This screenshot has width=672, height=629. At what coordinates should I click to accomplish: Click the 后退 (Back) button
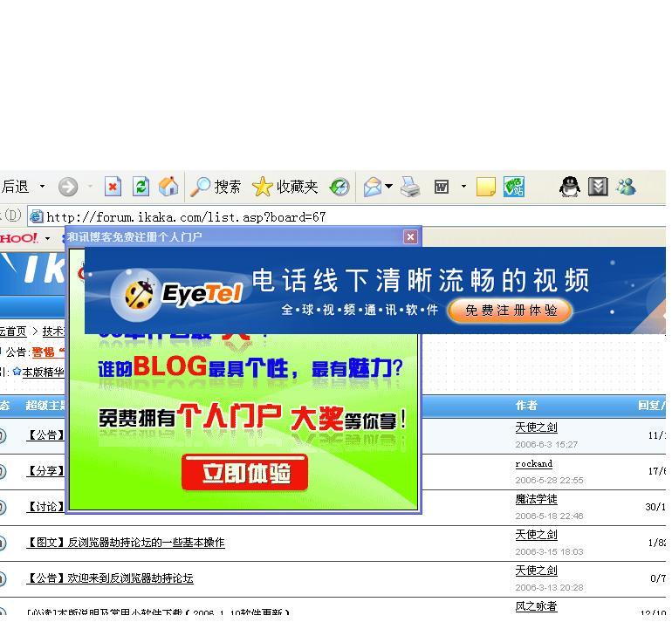coord(15,187)
